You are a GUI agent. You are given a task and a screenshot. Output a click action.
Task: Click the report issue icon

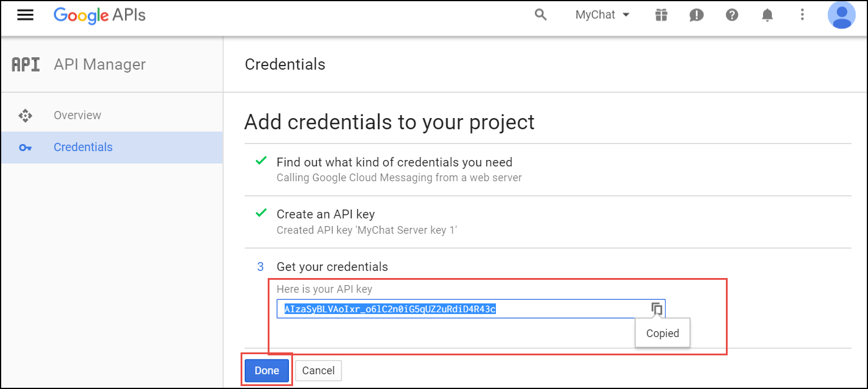coord(696,15)
